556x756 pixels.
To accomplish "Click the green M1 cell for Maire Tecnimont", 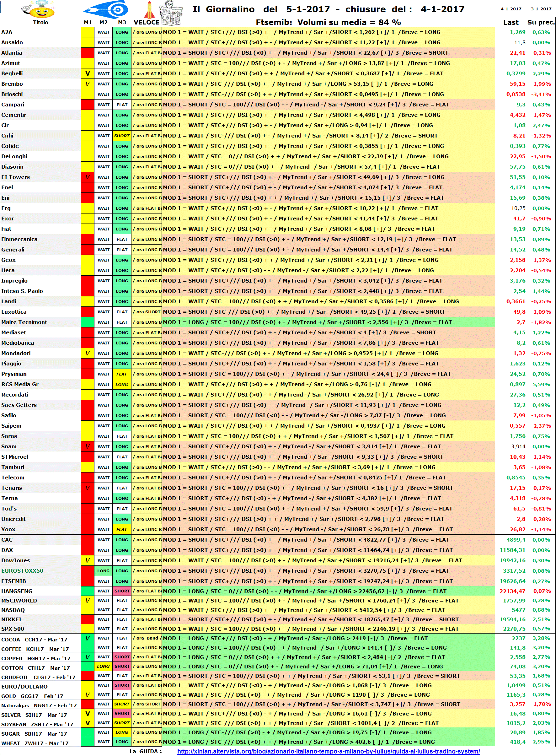I will [88, 322].
